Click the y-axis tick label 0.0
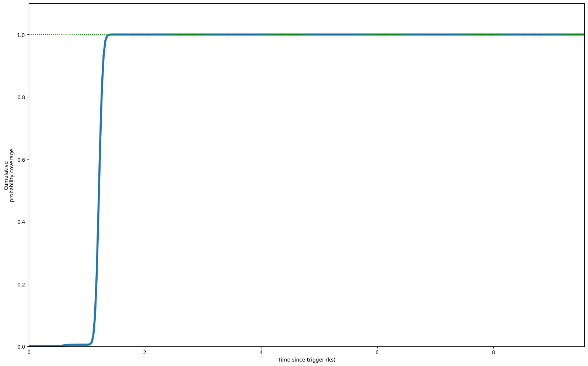Image resolution: width=588 pixels, height=366 pixels. (21, 346)
